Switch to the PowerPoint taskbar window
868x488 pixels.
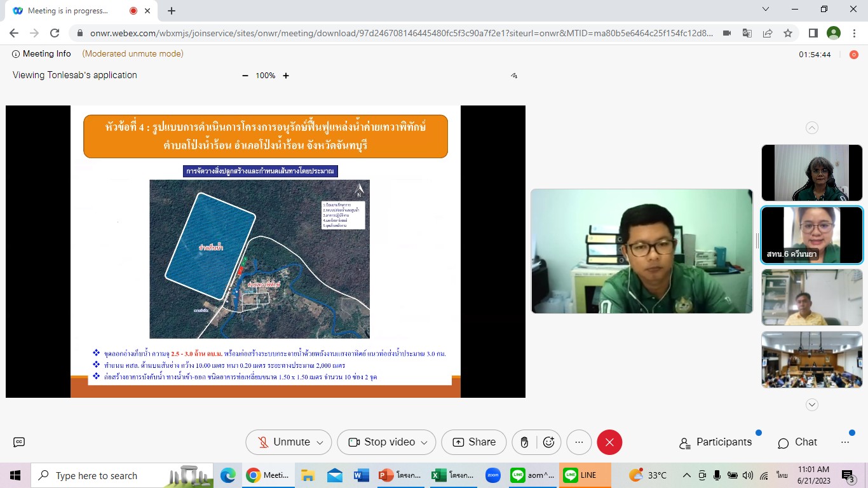(x=400, y=475)
